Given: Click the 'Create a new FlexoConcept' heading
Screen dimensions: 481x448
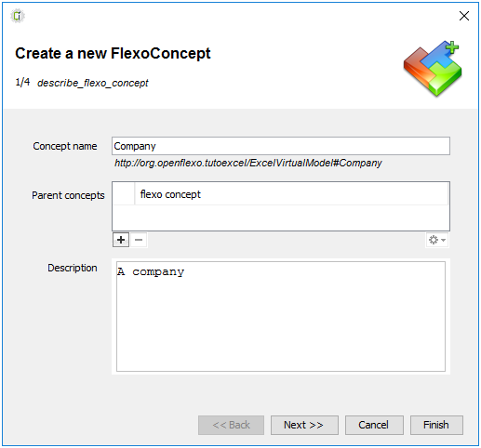Looking at the screenshot, I should pyautogui.click(x=113, y=53).
